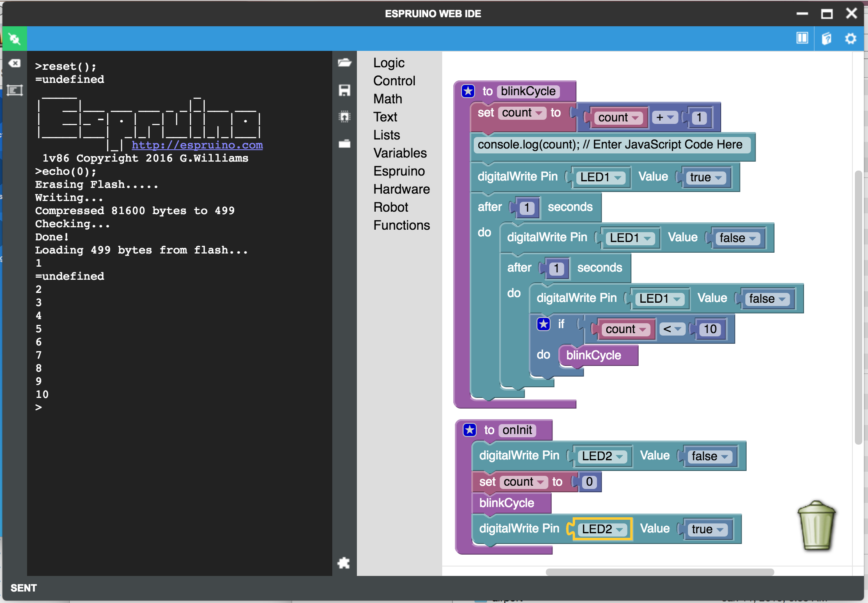The height and width of the screenshot is (603, 868).
Task: Open the Hardware block category
Action: click(402, 189)
